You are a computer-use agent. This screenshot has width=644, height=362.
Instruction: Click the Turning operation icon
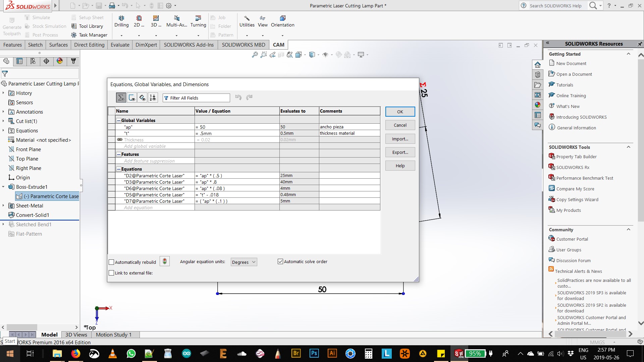point(198,21)
